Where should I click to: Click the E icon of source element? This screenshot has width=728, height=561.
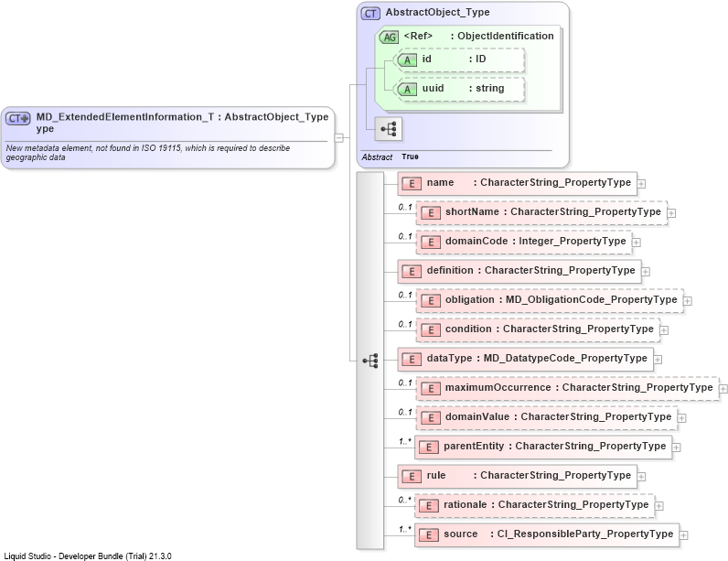tap(429, 534)
